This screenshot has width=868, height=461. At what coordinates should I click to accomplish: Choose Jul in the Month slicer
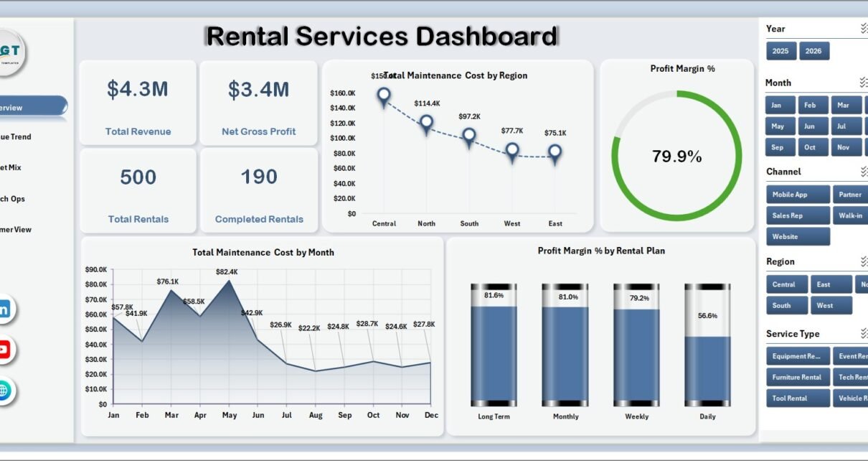(x=844, y=126)
